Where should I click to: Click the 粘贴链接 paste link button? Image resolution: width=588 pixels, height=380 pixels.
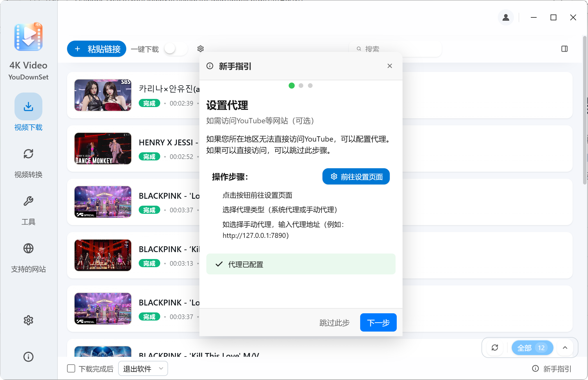pyautogui.click(x=96, y=49)
